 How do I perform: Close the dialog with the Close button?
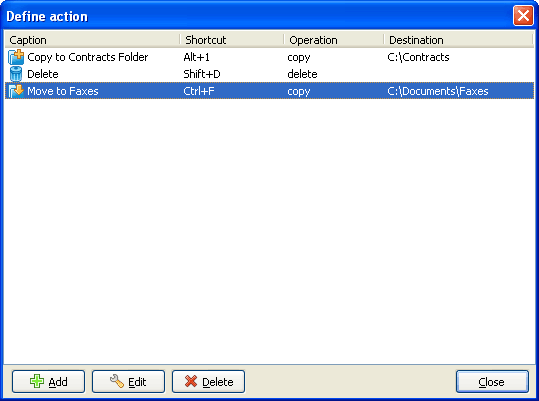[492, 381]
